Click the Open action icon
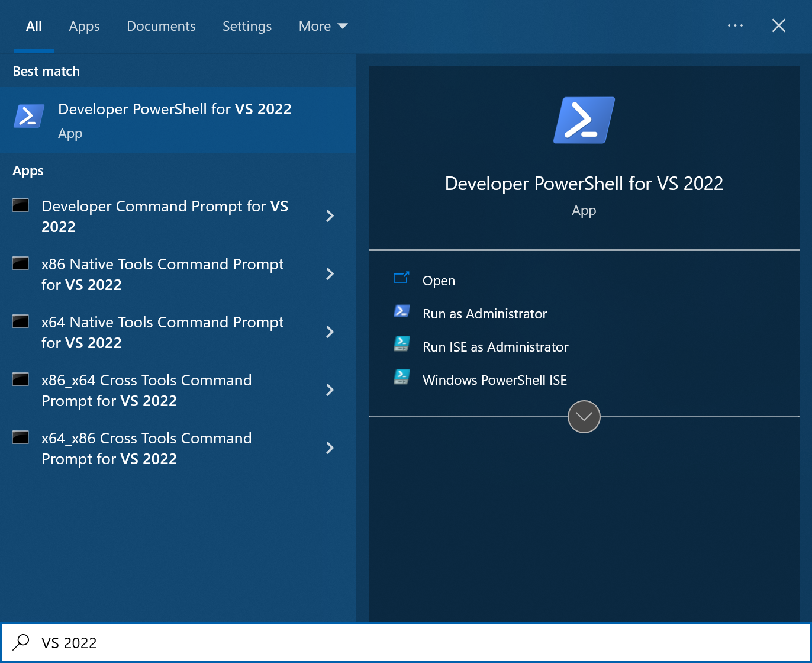This screenshot has width=812, height=663. click(401, 278)
